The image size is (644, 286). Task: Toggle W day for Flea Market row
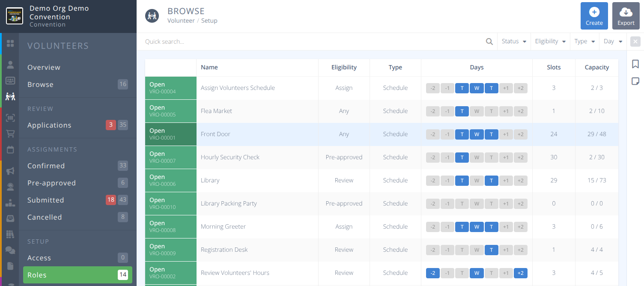point(477,111)
